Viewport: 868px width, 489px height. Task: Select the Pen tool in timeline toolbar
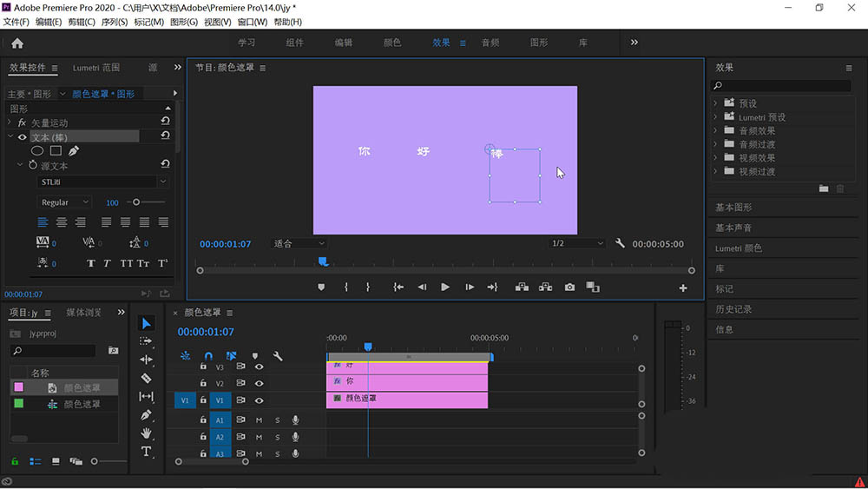click(x=146, y=415)
